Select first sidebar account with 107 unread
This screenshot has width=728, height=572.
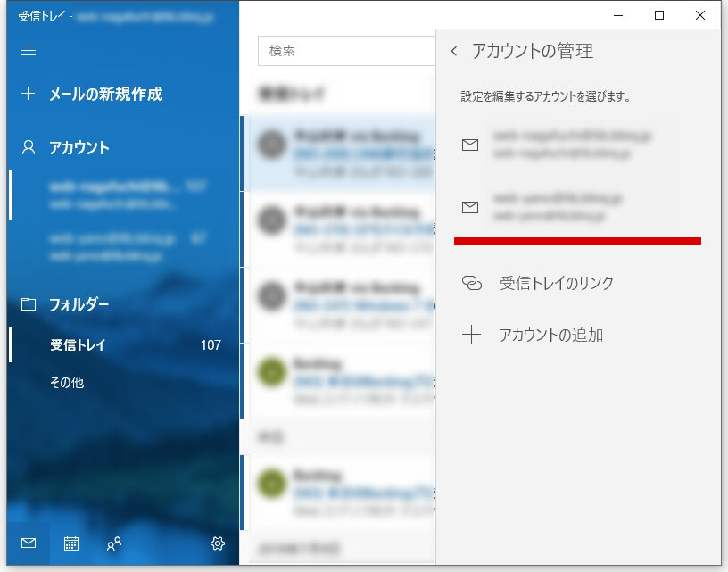pos(123,195)
